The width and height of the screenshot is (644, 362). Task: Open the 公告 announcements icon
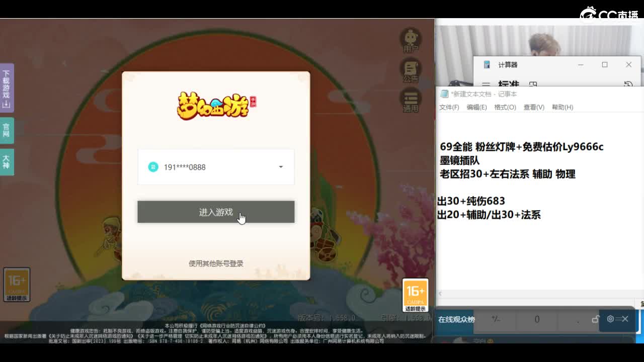411,70
